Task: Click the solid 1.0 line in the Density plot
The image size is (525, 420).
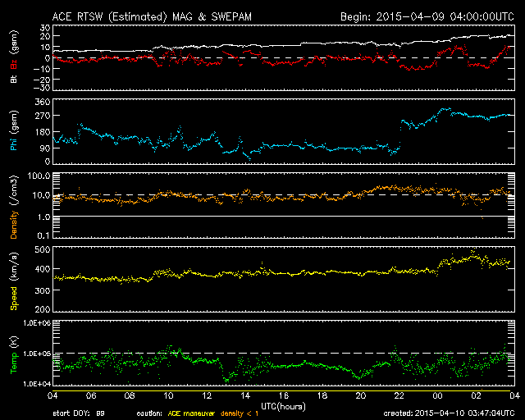Action: coord(284,217)
